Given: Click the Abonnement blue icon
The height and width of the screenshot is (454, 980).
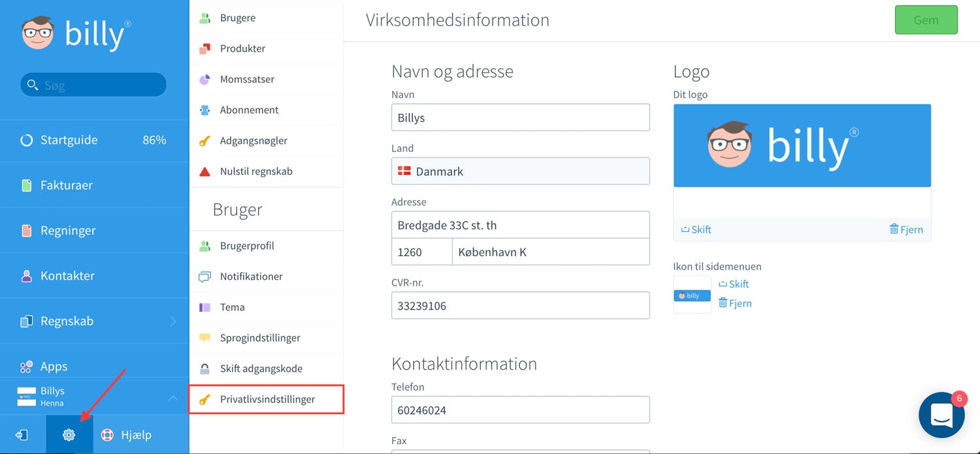Looking at the screenshot, I should coord(204,110).
